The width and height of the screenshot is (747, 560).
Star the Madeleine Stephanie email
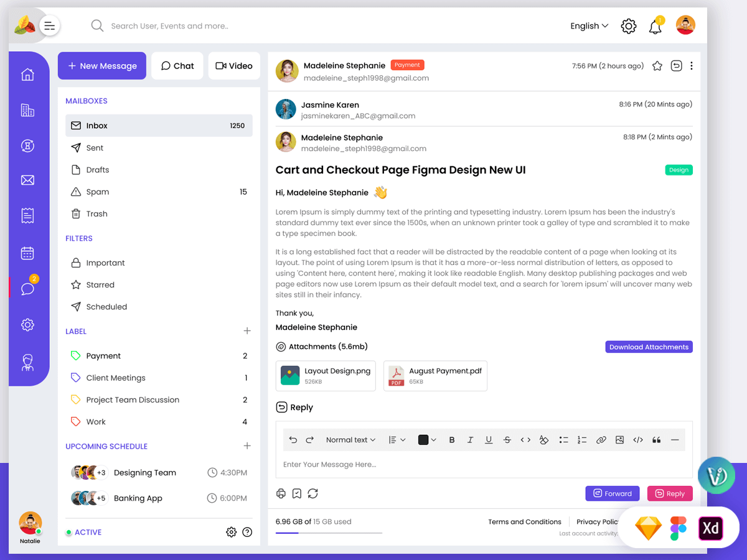(657, 66)
